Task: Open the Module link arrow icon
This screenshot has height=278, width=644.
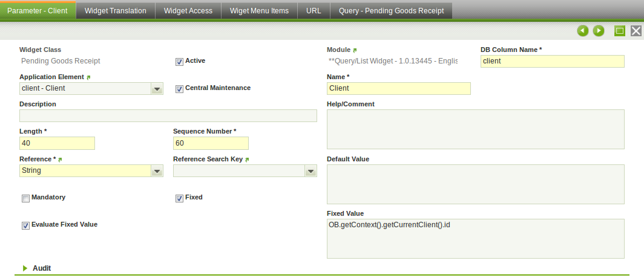Action: point(355,50)
